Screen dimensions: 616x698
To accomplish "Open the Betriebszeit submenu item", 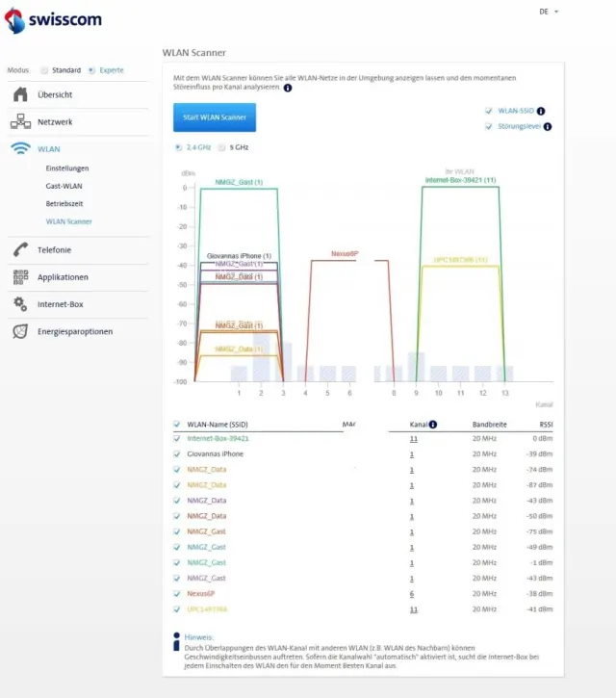I will coord(64,204).
